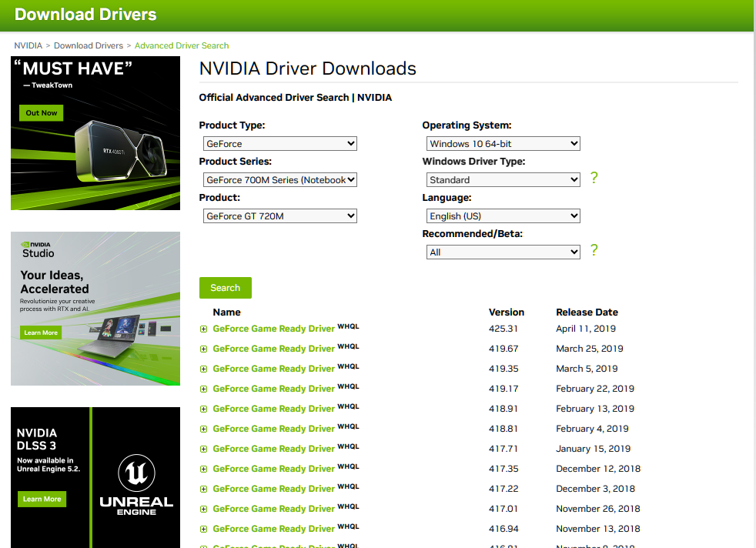Click the NVIDIA Driver Downloads heading
756x548 pixels.
tap(308, 68)
